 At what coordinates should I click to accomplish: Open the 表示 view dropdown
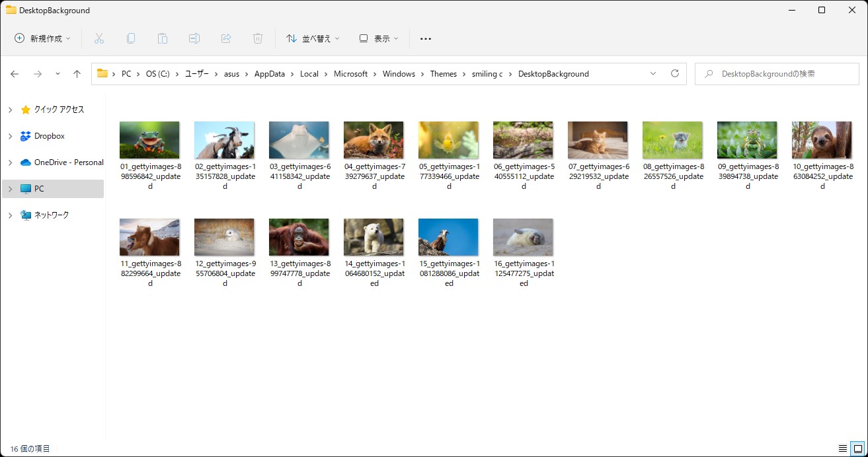click(379, 38)
